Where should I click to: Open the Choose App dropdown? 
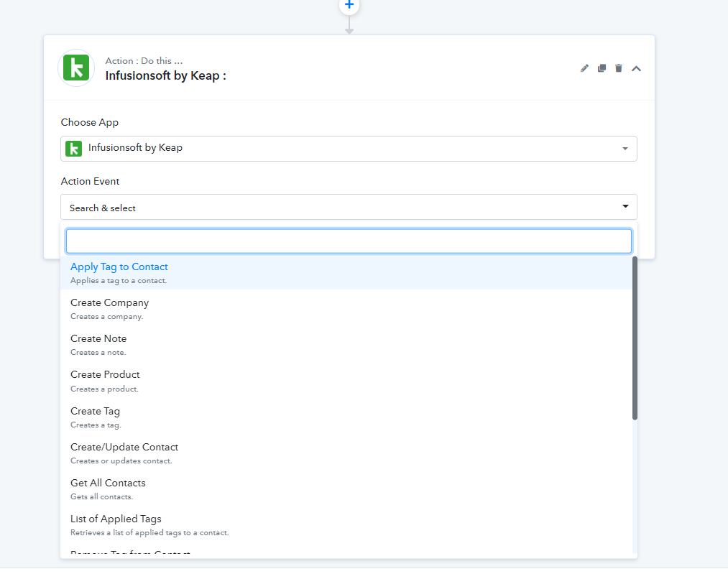pyautogui.click(x=349, y=149)
